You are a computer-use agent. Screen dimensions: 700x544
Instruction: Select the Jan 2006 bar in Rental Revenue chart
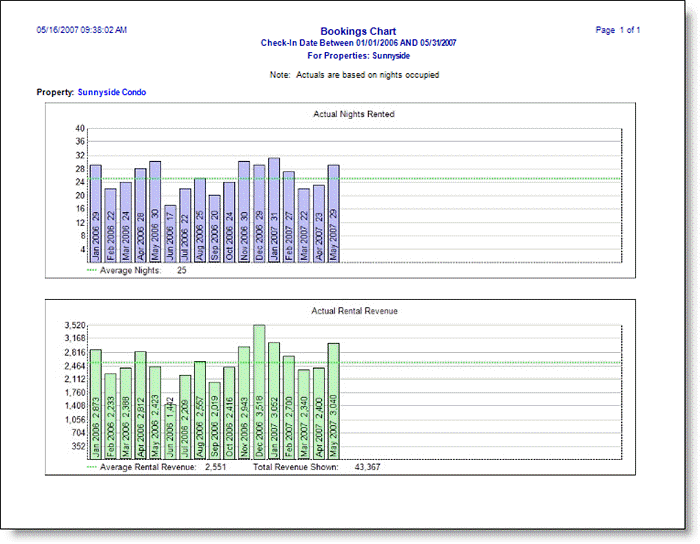point(96,404)
